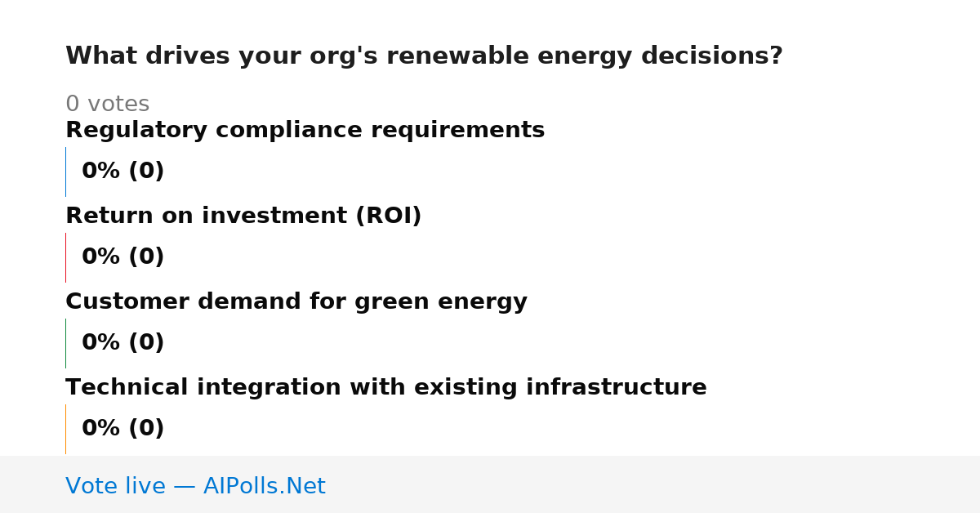Click the blue bar under Regulatory compliance
The height and width of the screenshot is (513, 980).
coord(65,172)
